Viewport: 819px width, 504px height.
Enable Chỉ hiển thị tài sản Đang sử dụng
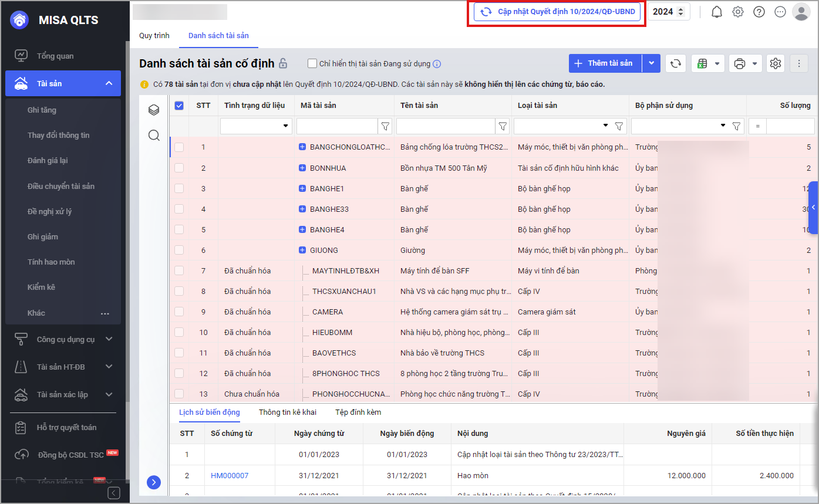coord(312,63)
